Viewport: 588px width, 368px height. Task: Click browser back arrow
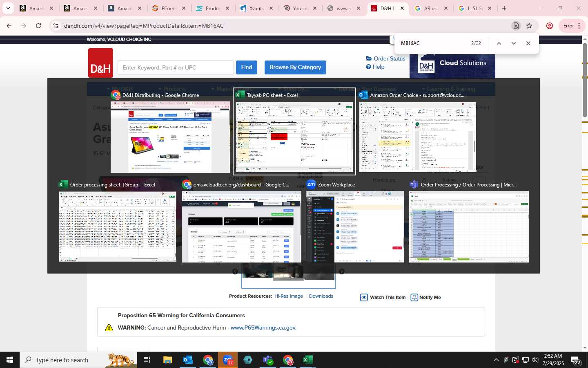9,26
